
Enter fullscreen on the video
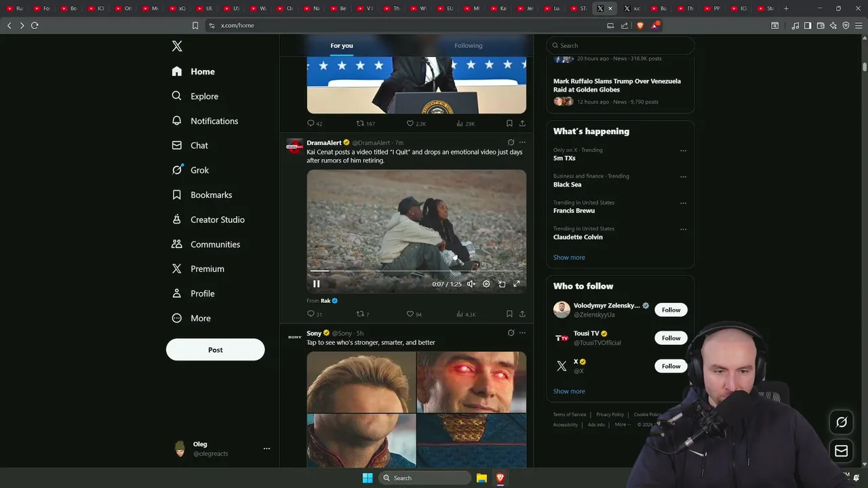pyautogui.click(x=517, y=284)
